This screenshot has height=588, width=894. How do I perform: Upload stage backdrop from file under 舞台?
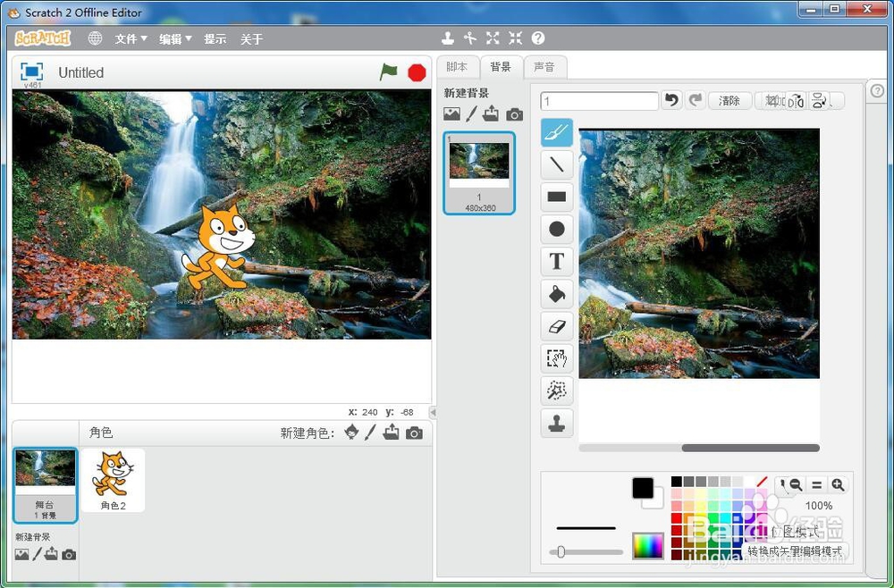pyautogui.click(x=51, y=553)
